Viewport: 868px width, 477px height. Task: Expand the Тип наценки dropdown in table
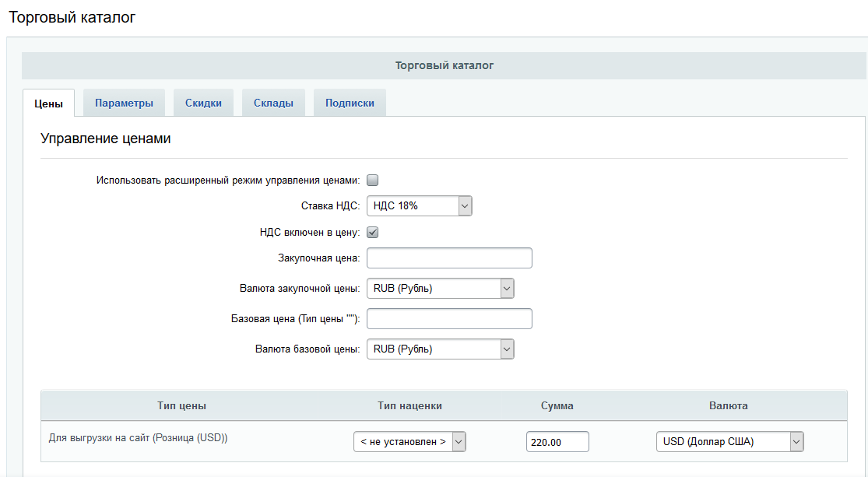pos(409,442)
